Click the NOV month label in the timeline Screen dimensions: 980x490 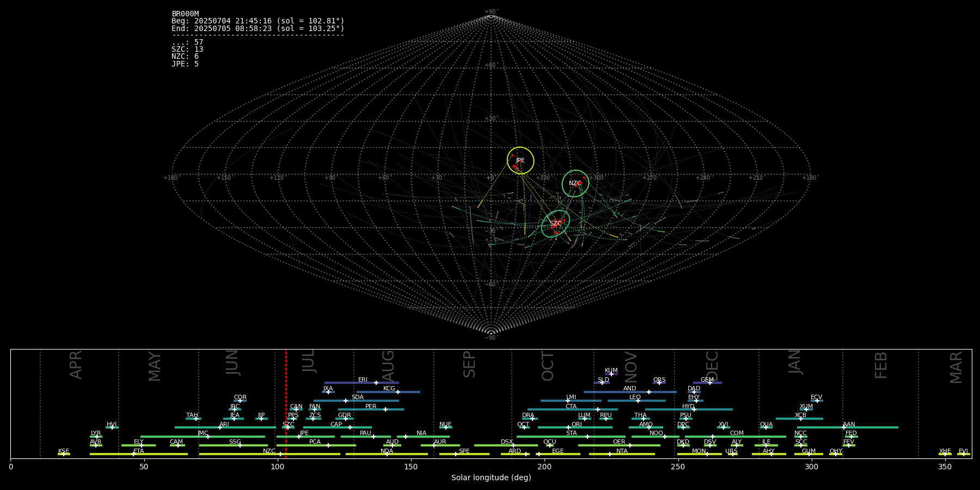click(x=630, y=367)
